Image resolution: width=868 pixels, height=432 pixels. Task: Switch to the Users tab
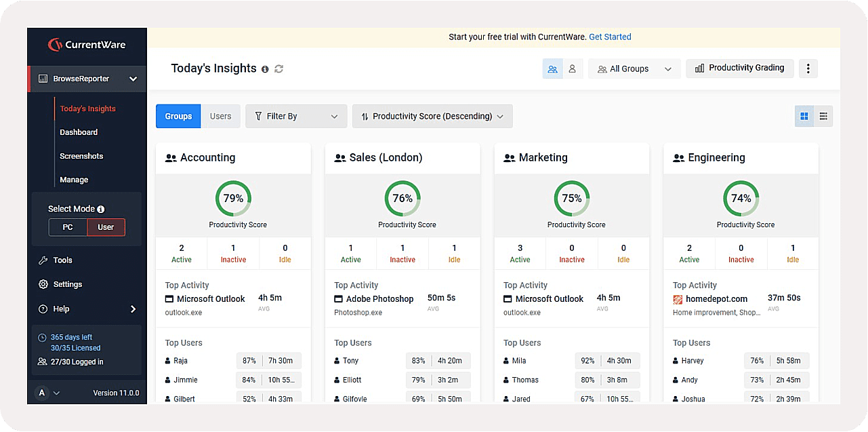pyautogui.click(x=220, y=116)
